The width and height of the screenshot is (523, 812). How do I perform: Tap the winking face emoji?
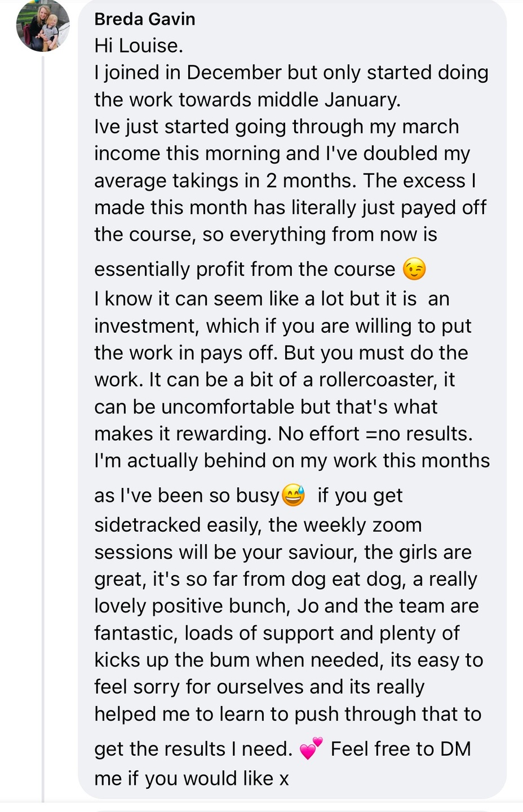tap(414, 270)
